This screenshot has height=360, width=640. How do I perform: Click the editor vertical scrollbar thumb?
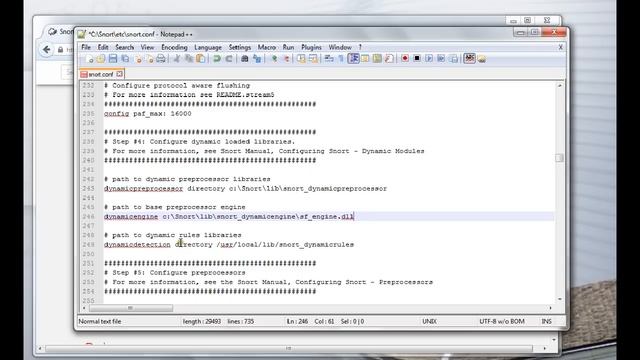pos(559,158)
